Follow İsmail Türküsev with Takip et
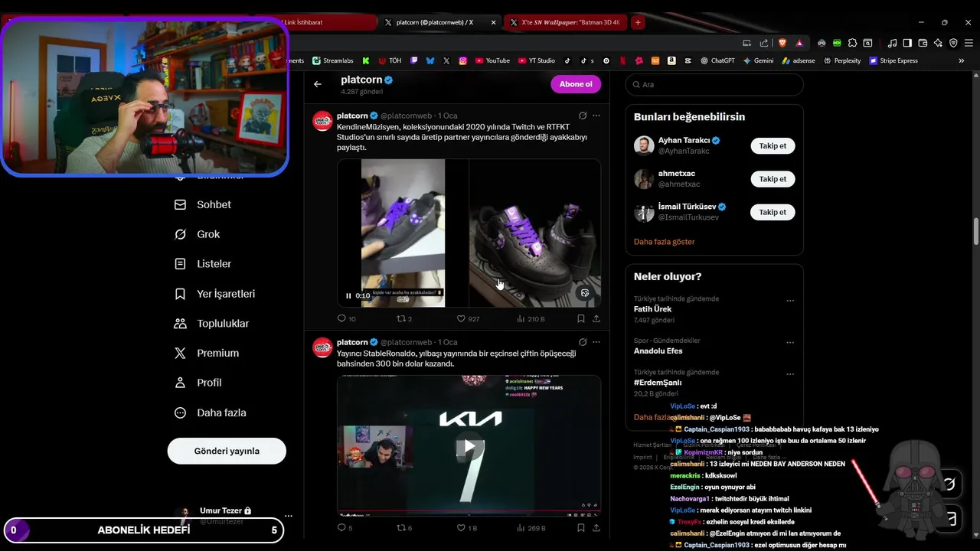Viewport: 980px width, 551px height. click(773, 212)
